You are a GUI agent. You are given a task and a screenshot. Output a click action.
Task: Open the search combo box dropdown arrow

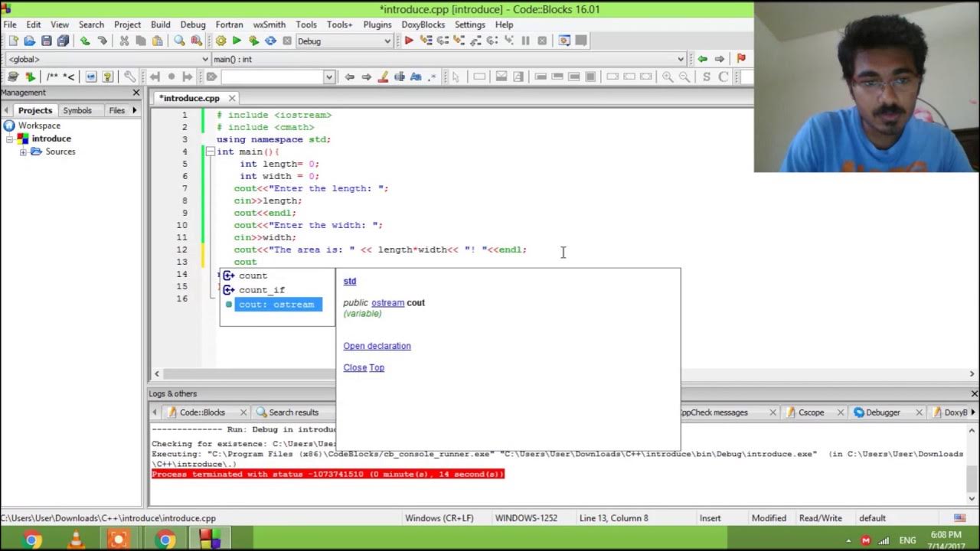tap(329, 77)
